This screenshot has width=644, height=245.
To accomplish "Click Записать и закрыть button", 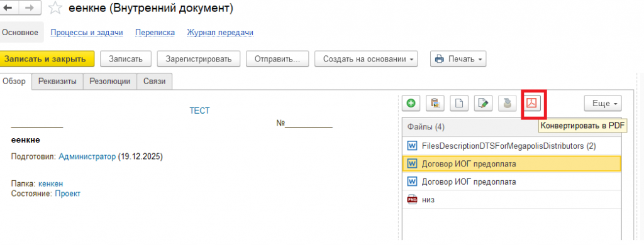I will tap(47, 58).
